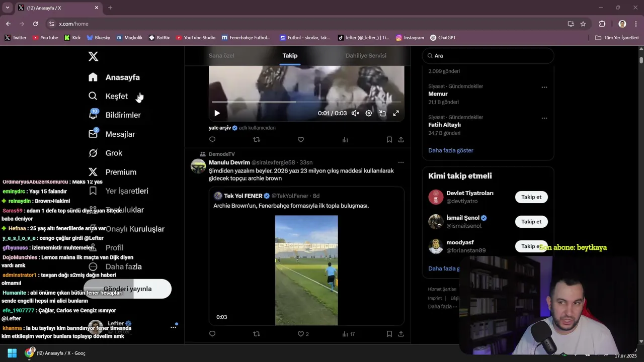Play Archie Brown quoted video
Viewport: 644px width, 362px height.
[x=306, y=270]
